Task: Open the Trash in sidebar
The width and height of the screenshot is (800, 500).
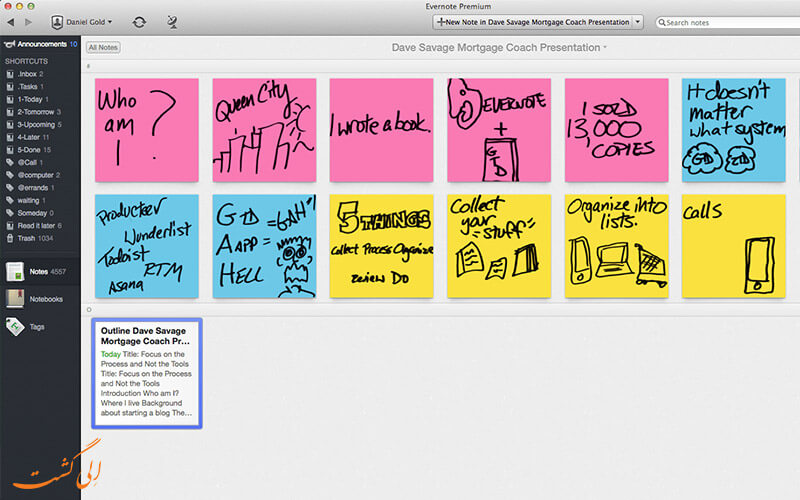Action: [x=30, y=238]
